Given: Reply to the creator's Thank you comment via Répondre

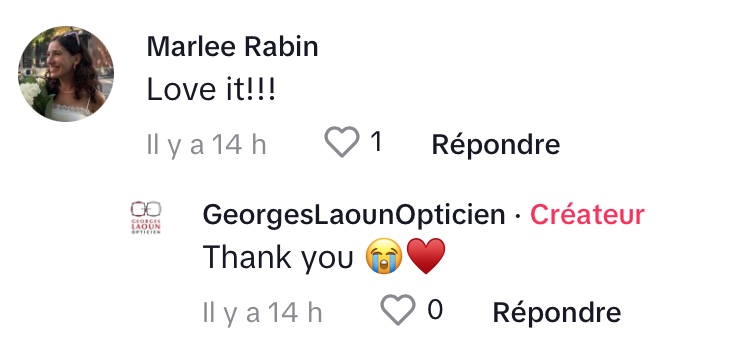Looking at the screenshot, I should [557, 312].
